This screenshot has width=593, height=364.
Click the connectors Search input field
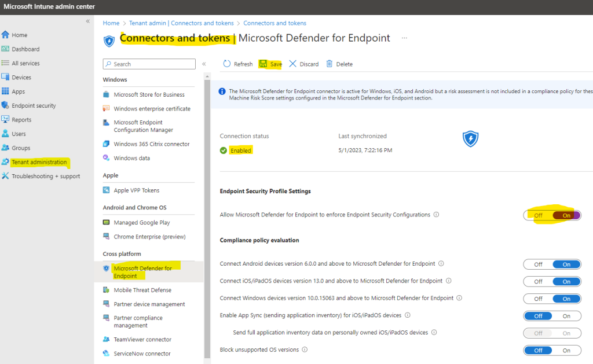tap(149, 64)
